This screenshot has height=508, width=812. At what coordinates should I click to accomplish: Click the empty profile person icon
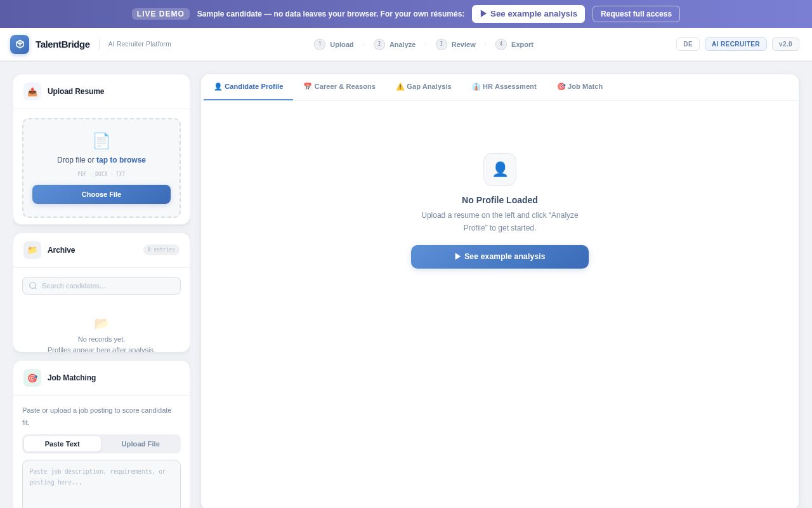pos(500,170)
